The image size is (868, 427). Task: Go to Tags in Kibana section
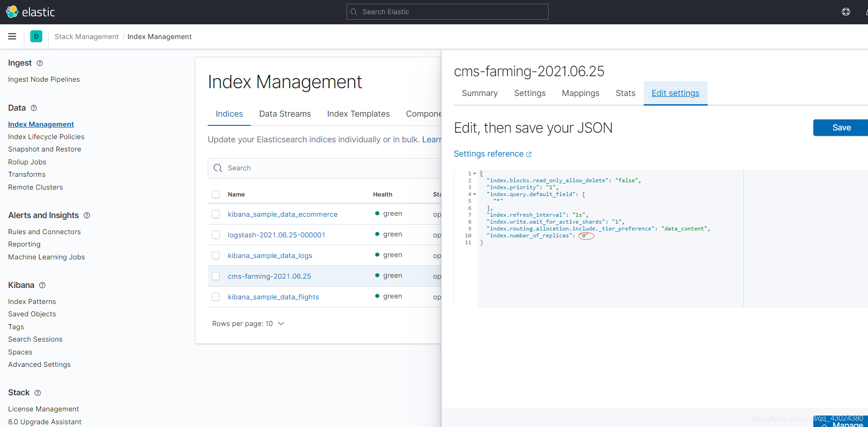click(16, 327)
